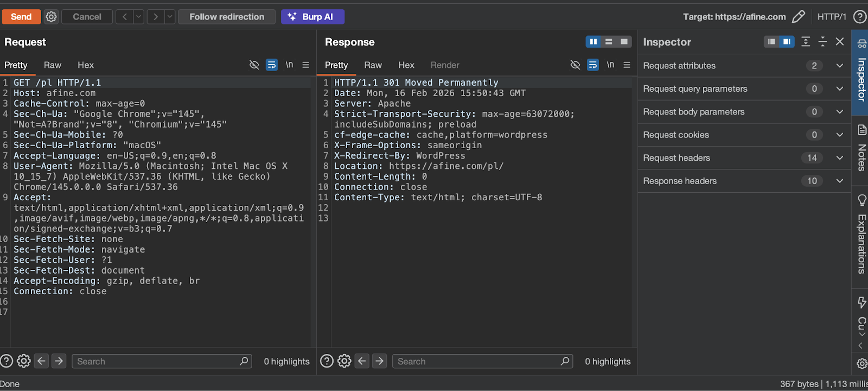The height and width of the screenshot is (391, 868).
Task: Click the 301 Moved Permanently status line
Action: pos(416,83)
